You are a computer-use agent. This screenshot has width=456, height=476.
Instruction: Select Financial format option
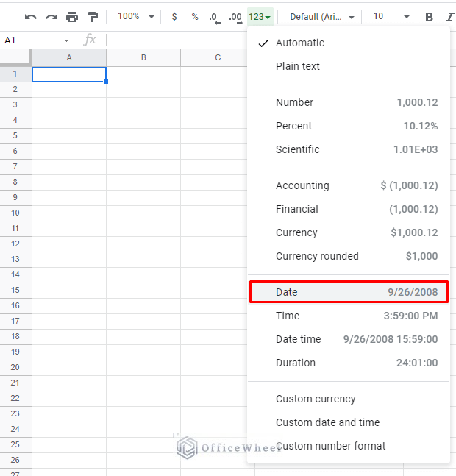(x=349, y=209)
